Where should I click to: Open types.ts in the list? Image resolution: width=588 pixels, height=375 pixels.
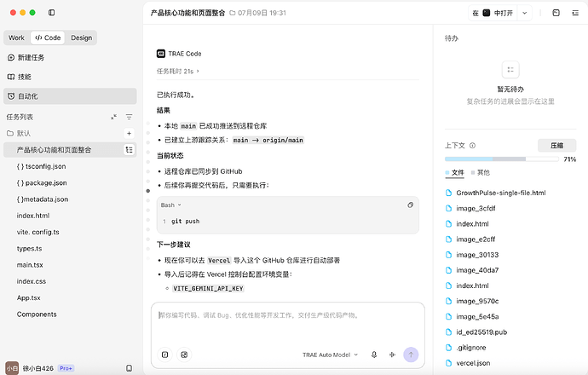29,249
